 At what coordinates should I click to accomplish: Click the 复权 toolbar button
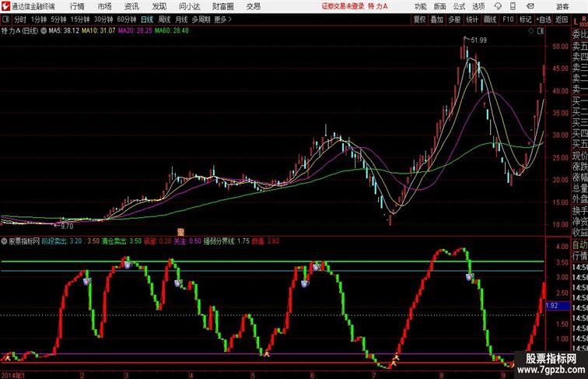point(420,19)
